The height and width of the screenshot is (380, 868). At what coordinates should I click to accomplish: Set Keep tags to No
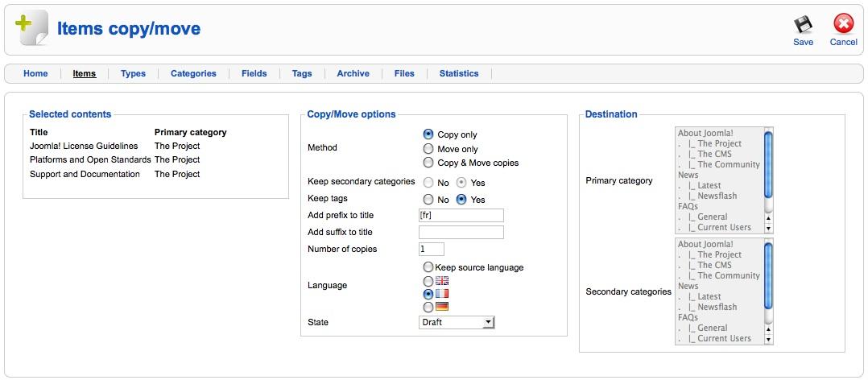pyautogui.click(x=428, y=199)
